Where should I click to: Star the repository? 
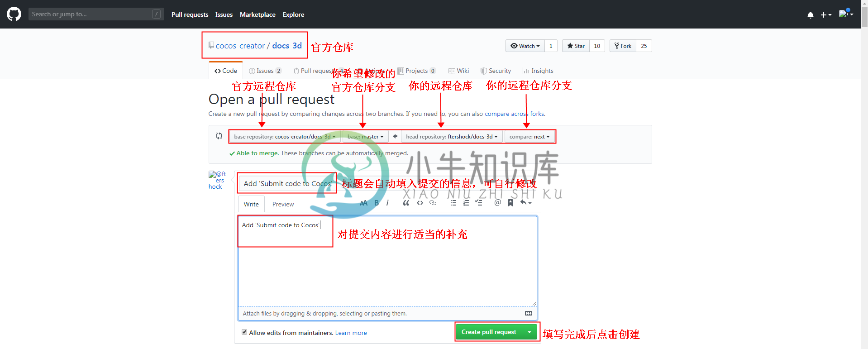(576, 46)
